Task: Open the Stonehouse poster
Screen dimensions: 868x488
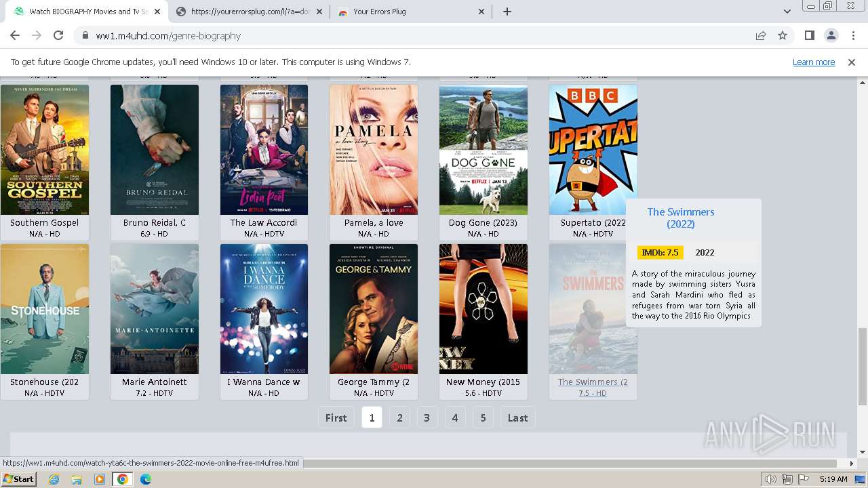Action: click(x=45, y=309)
